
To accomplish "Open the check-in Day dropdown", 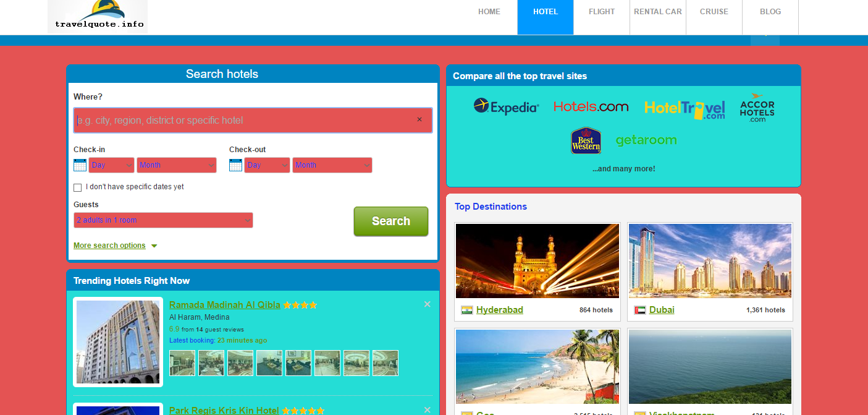I will pyautogui.click(x=111, y=165).
